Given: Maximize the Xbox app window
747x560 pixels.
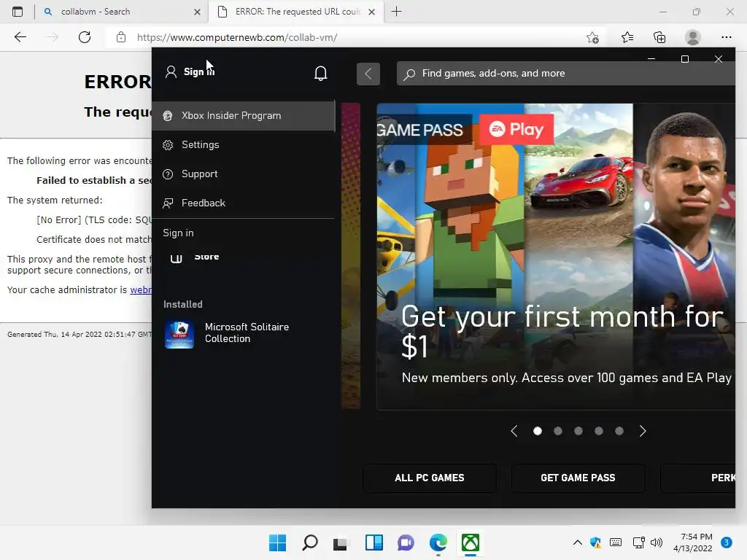Looking at the screenshot, I should pyautogui.click(x=684, y=59).
